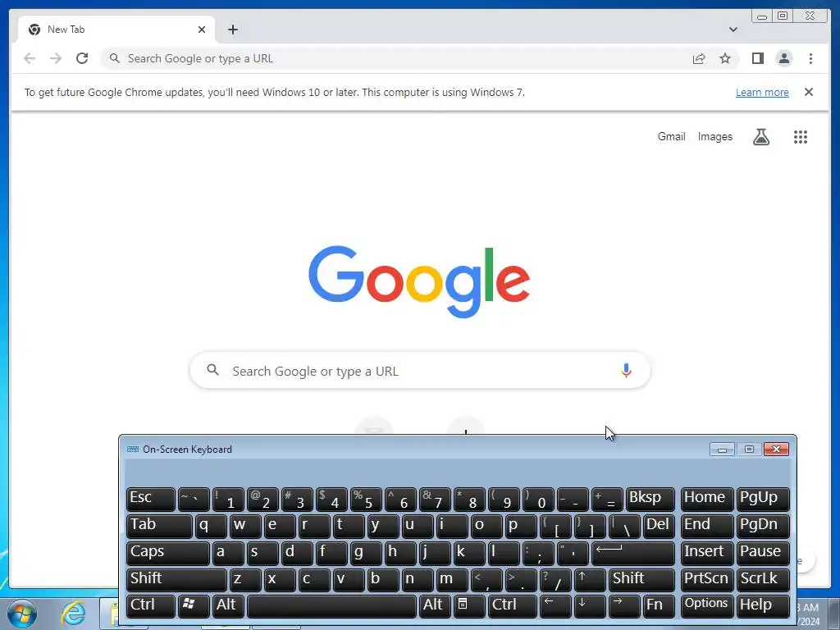Launch Internet Explorer from taskbar
The height and width of the screenshot is (630, 840).
click(x=73, y=614)
